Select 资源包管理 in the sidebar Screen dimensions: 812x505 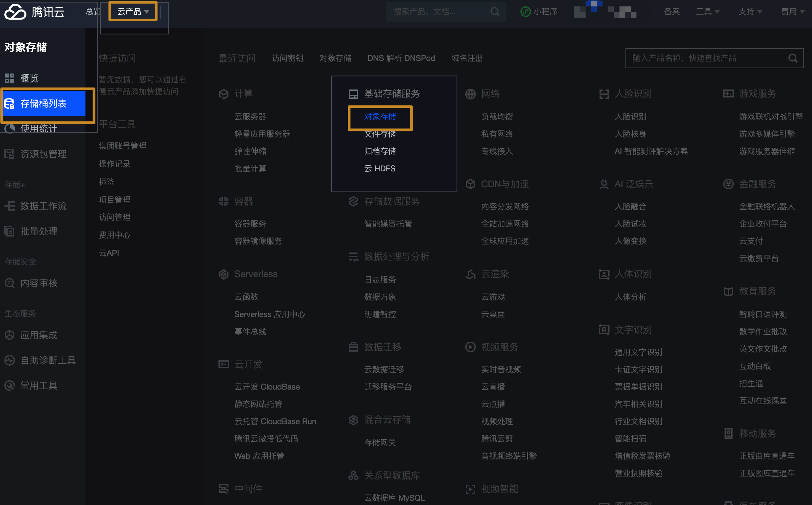[43, 154]
